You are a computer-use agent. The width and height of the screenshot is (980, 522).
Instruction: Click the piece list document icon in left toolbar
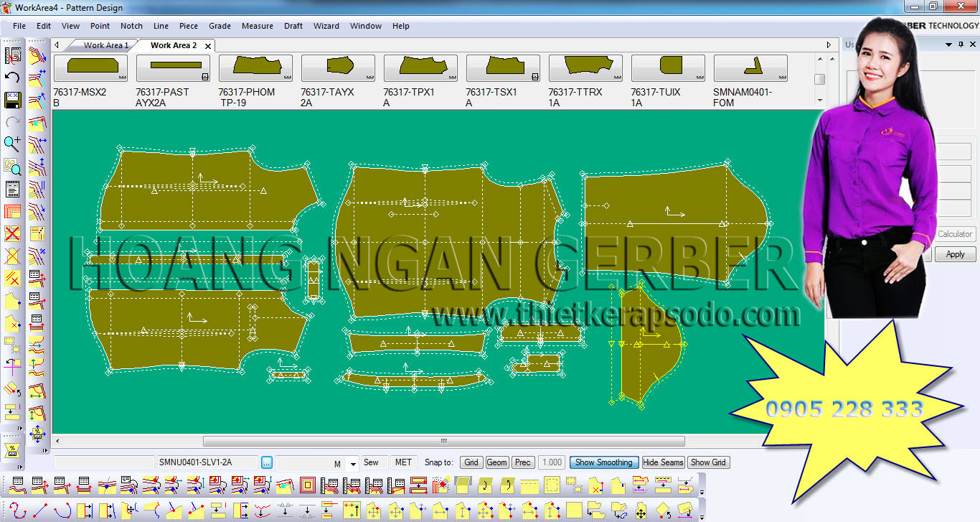coord(12,189)
